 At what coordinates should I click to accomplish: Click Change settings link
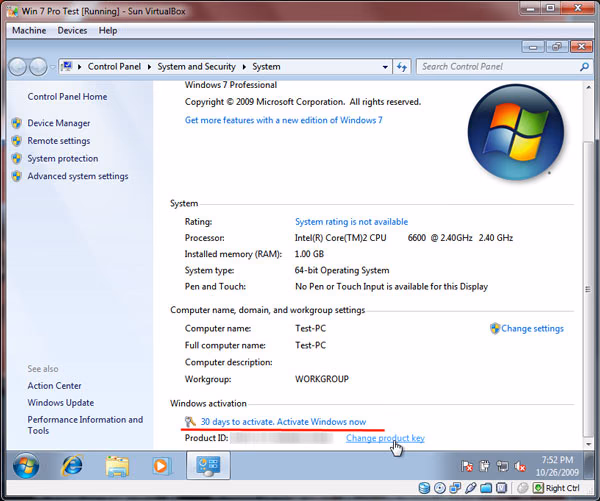(532, 328)
